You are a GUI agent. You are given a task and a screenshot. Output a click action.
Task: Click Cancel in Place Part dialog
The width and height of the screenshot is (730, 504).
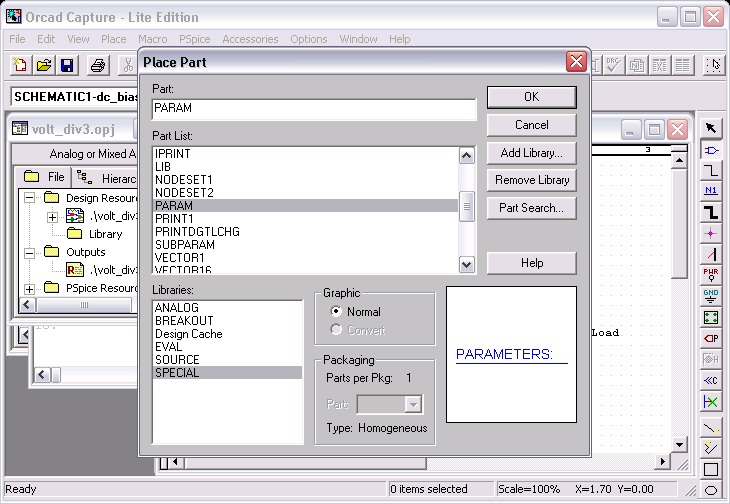tap(532, 125)
